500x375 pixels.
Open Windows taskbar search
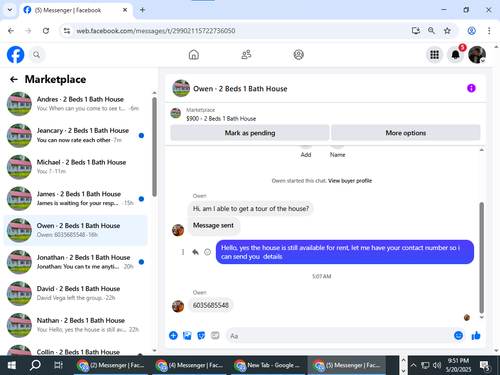(x=35, y=365)
